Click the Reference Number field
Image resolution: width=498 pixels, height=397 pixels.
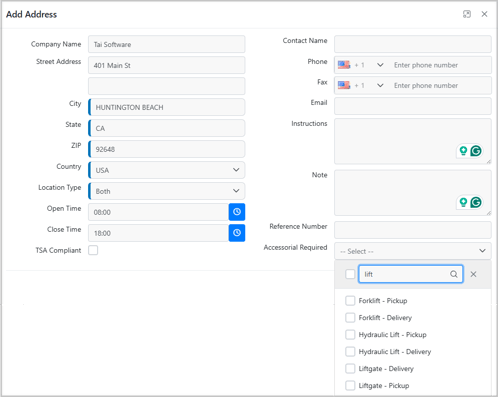click(x=413, y=230)
